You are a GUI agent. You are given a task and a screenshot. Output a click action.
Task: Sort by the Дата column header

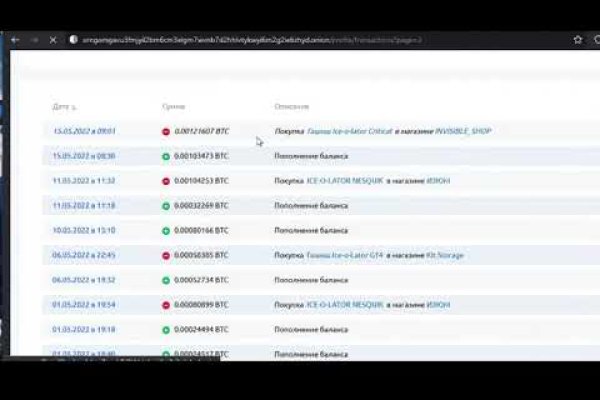62,106
